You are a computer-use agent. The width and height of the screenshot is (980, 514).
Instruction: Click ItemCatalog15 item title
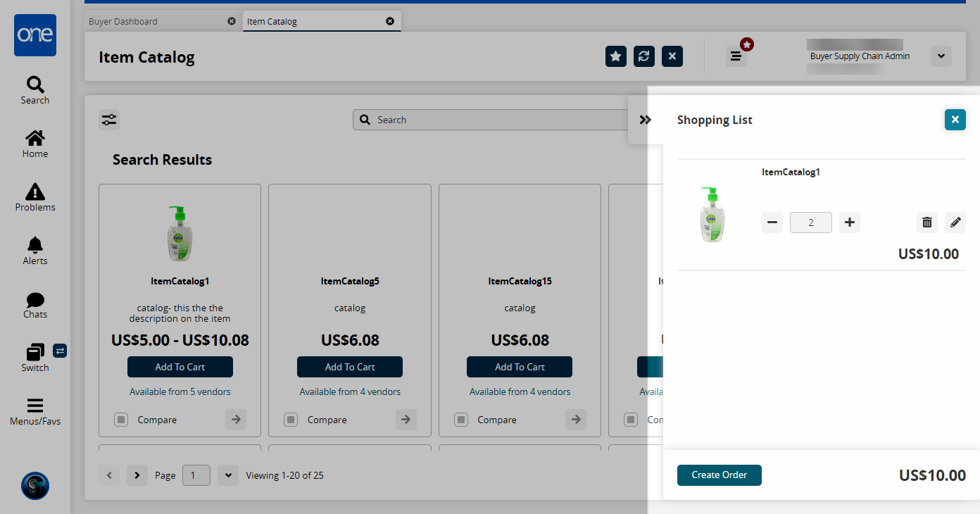tap(520, 281)
